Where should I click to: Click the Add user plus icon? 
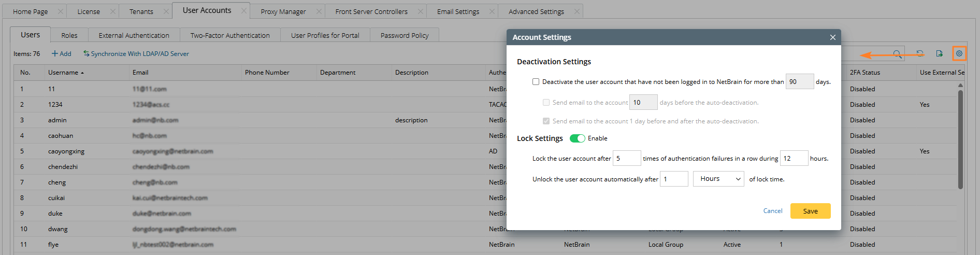click(x=55, y=54)
